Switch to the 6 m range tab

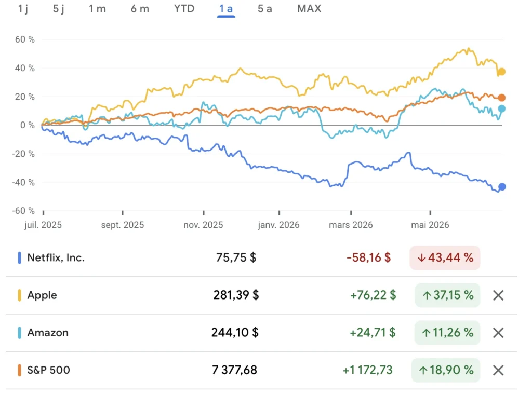point(140,8)
